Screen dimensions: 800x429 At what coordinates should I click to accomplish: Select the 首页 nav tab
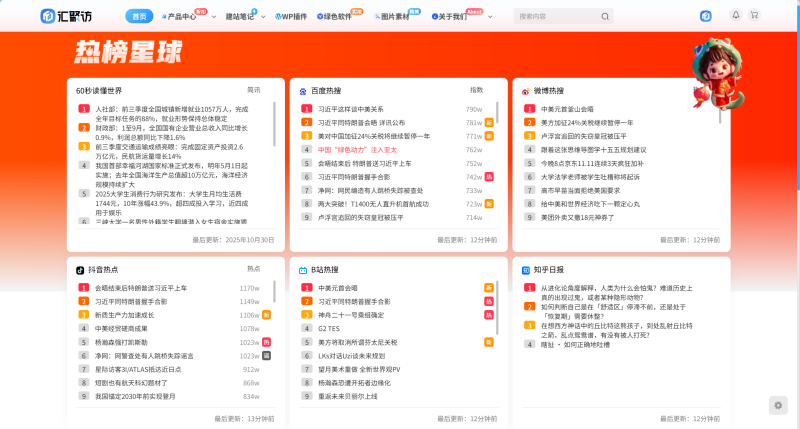coord(139,16)
